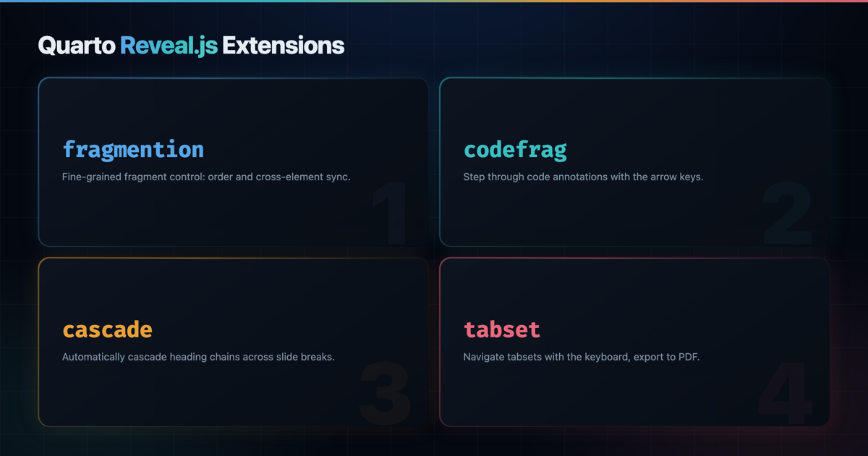Click the large faded number 1
Screen dimensions: 868x456
[x=394, y=215]
